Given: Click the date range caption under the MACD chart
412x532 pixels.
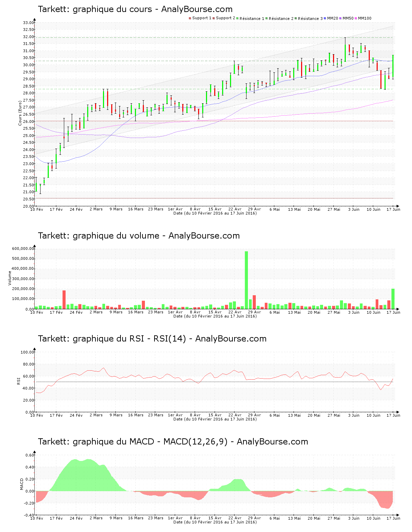Looking at the screenshot, I should 215,522.
